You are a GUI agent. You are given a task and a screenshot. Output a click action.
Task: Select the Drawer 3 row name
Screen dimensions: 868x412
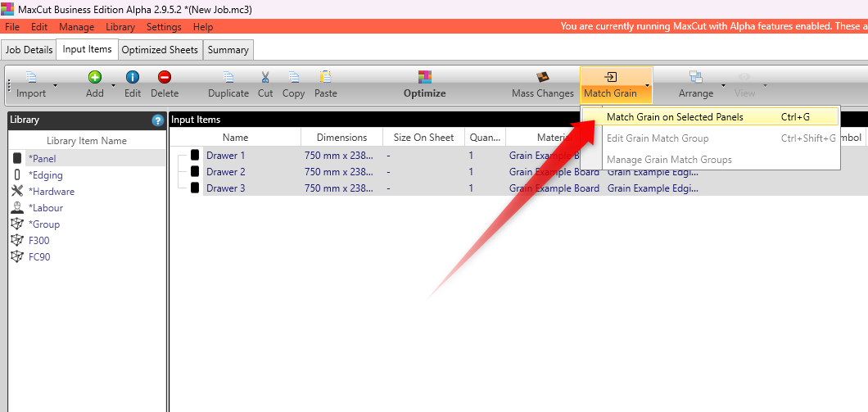pos(225,188)
